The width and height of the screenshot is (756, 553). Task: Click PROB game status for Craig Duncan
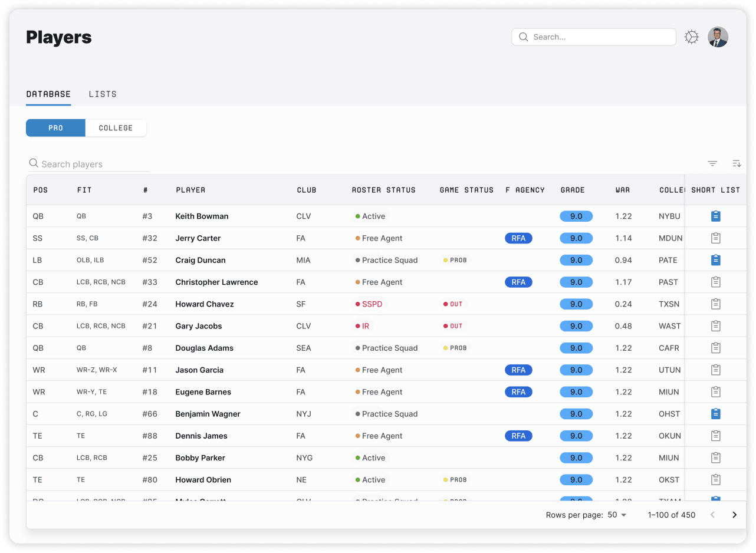pyautogui.click(x=455, y=260)
